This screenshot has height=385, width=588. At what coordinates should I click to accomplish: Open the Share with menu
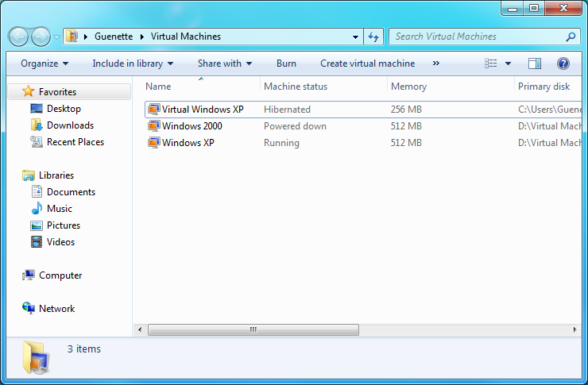tap(225, 64)
